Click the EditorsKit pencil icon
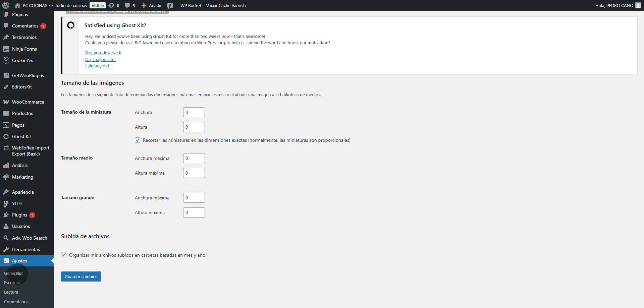The width and height of the screenshot is (644, 308). 6,87
